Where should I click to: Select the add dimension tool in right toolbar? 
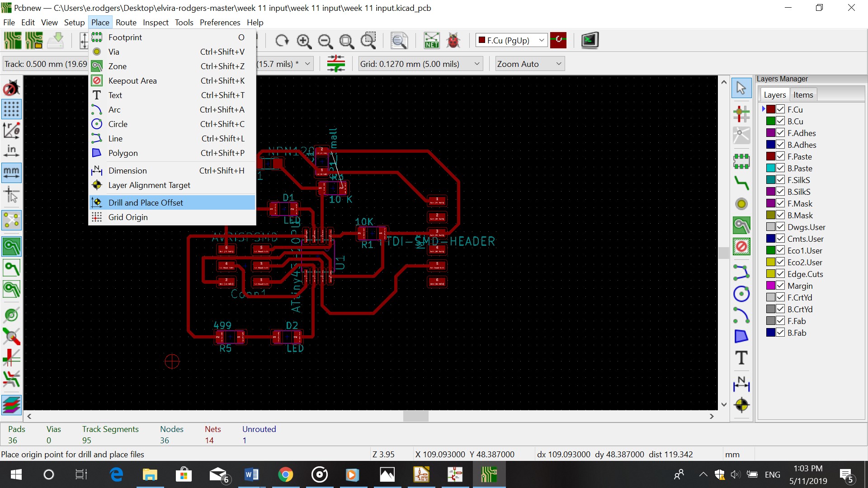pos(741,384)
